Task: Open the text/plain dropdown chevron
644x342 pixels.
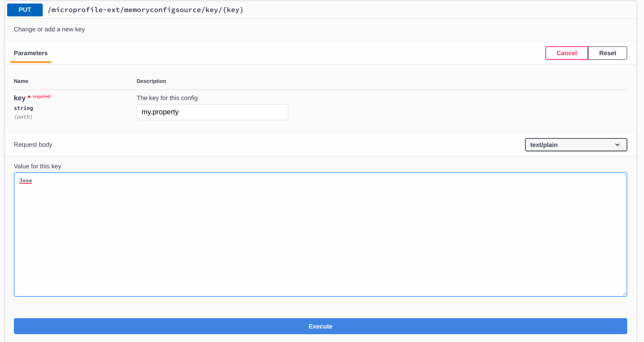Action: [x=618, y=145]
